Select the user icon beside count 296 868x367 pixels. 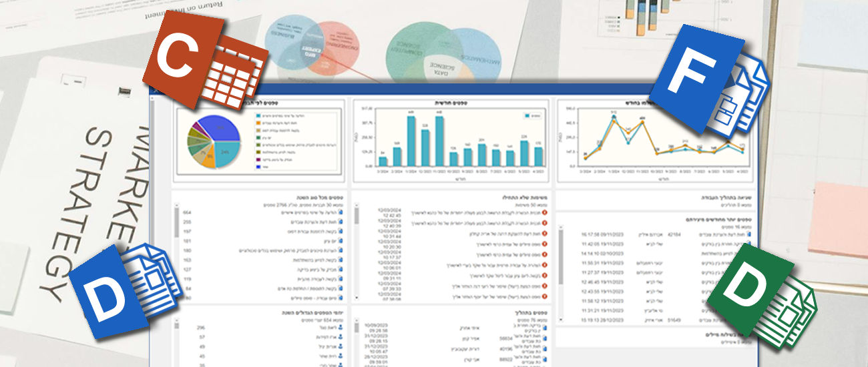coord(341,328)
